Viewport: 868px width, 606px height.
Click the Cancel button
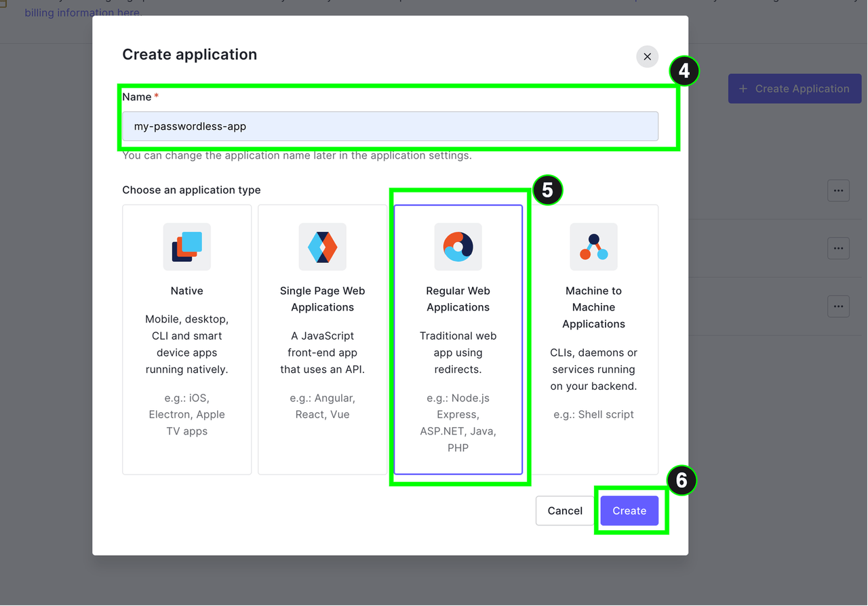[x=565, y=511]
